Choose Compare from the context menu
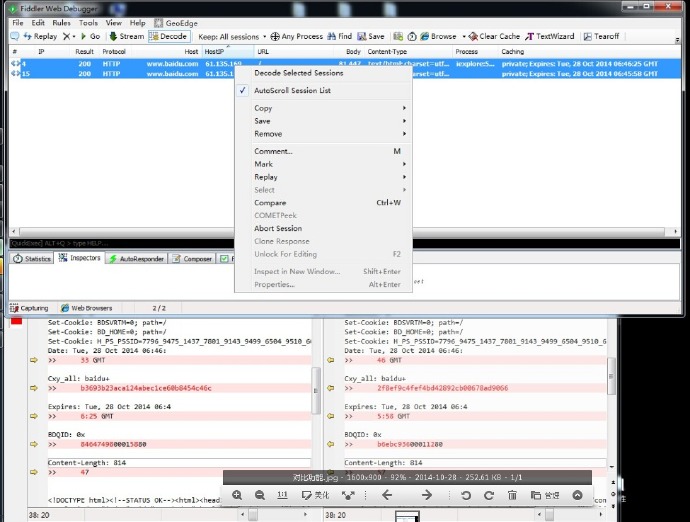The image size is (690, 522). pyautogui.click(x=323, y=203)
